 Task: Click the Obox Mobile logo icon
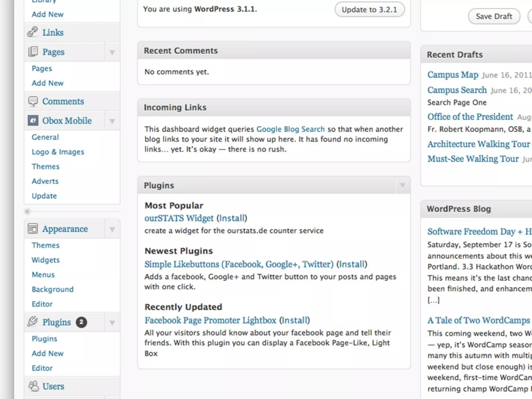[x=33, y=121]
